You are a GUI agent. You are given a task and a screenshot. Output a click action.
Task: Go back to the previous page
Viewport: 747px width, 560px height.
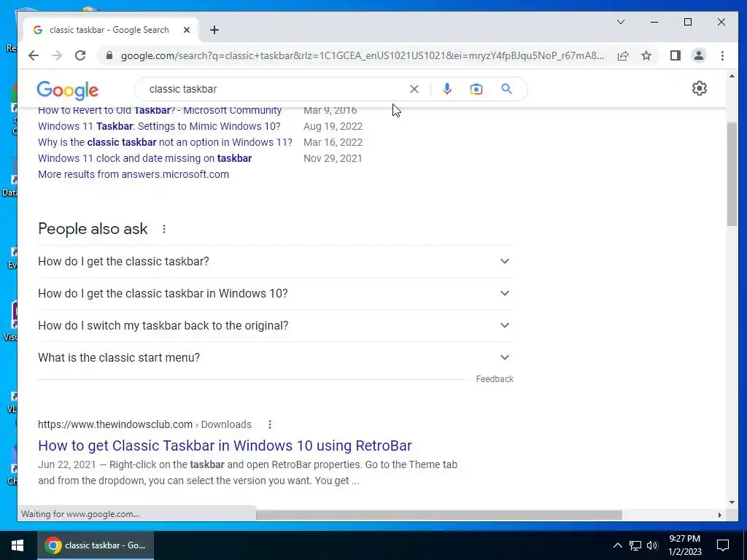pos(34,55)
